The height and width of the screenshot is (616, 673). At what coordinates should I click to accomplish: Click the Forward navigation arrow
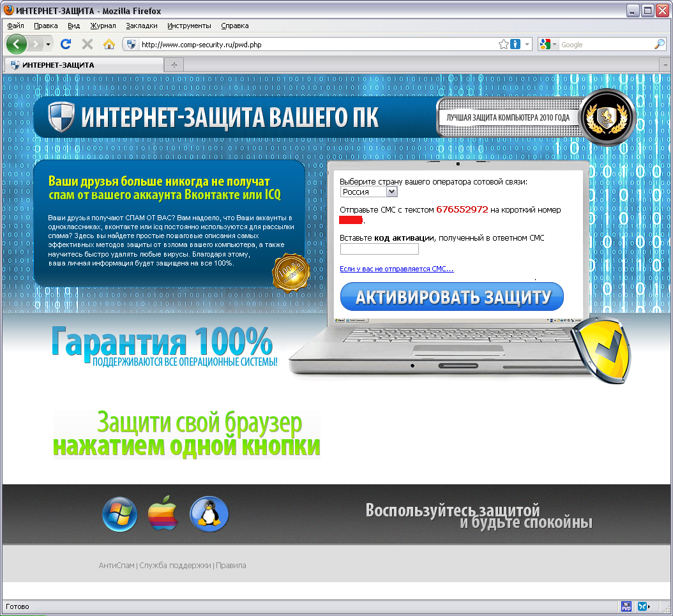coord(36,44)
